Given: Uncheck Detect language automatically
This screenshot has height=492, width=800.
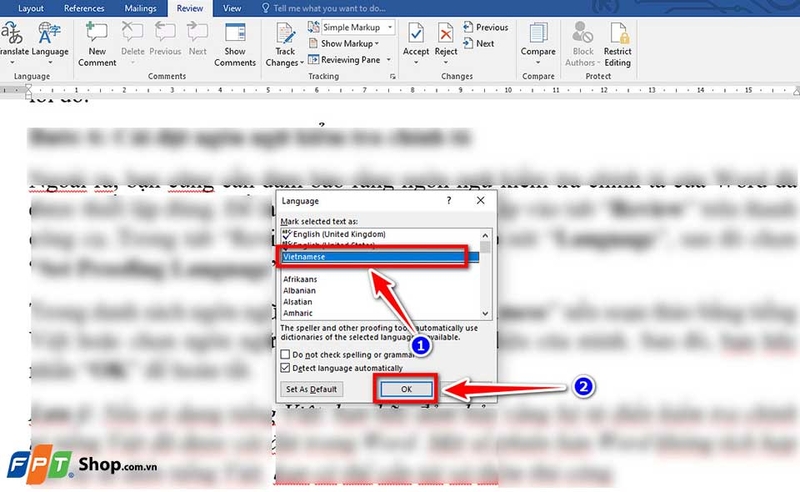Looking at the screenshot, I should pos(285,367).
